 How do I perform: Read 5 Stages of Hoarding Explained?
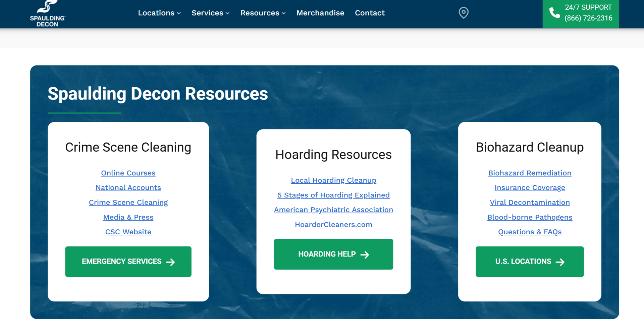tap(333, 195)
